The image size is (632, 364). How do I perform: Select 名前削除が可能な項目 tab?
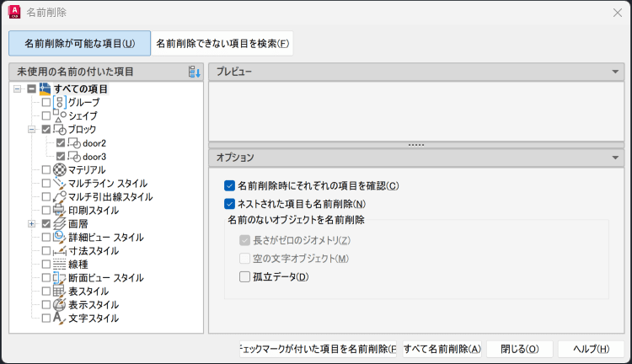coord(79,43)
